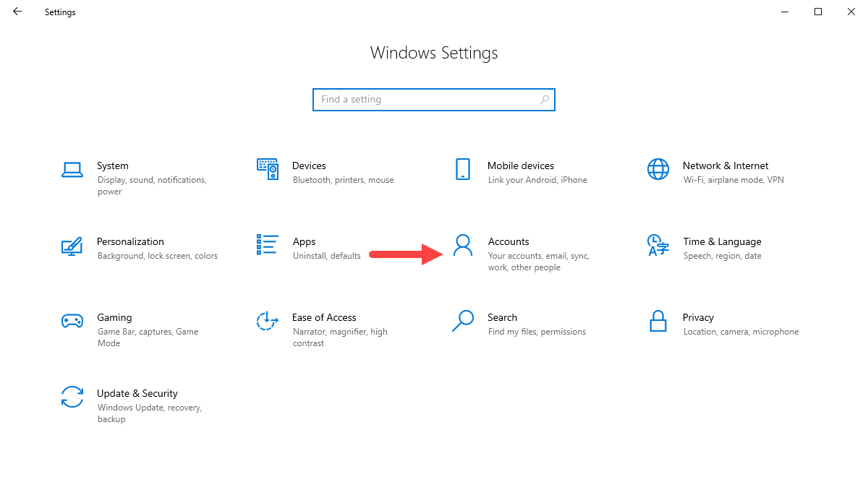Click 'Windows Update, recovery, backup' text
Viewport: 868px width, 490px height.
pyautogui.click(x=150, y=413)
